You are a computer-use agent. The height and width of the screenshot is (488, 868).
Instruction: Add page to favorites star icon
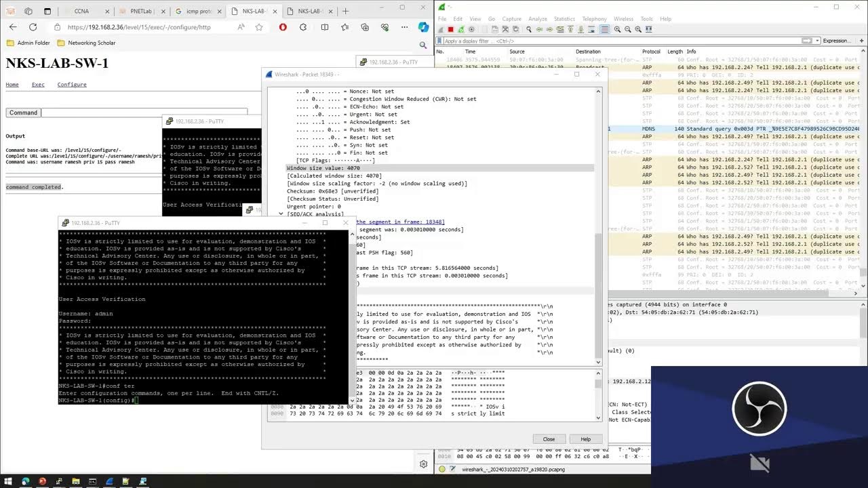tap(259, 27)
